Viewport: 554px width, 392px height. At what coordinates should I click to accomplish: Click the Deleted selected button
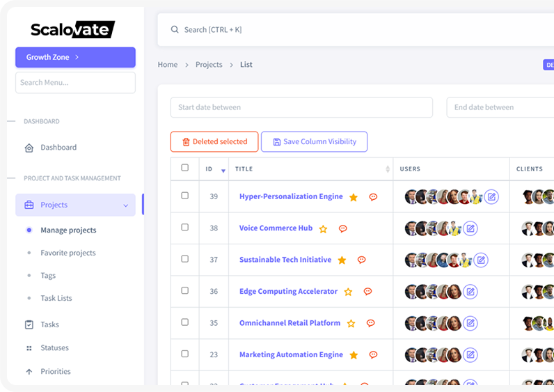click(x=214, y=142)
